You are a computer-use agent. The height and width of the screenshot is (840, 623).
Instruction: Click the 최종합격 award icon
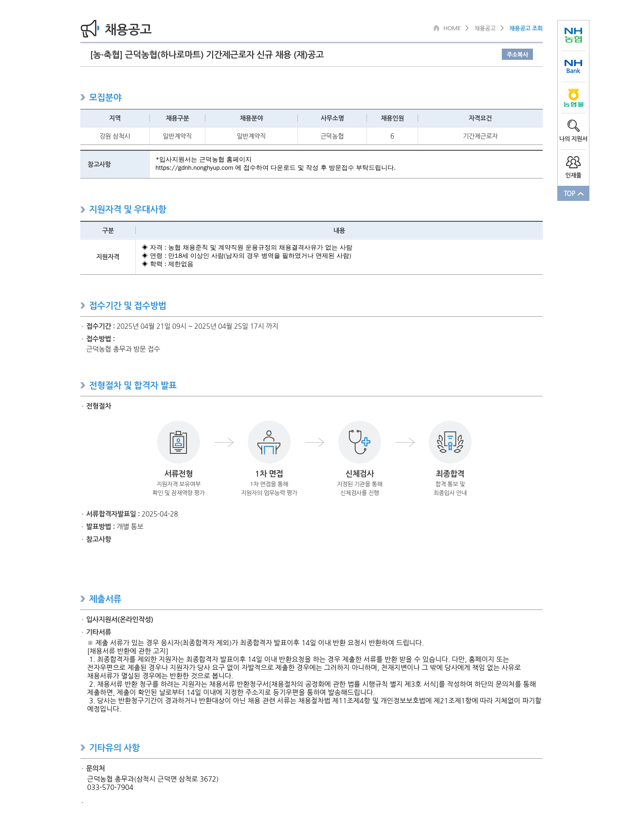tap(450, 442)
